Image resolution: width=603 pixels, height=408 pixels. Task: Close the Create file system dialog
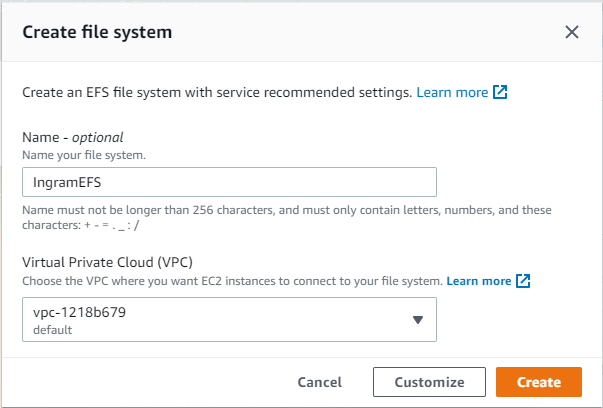[572, 32]
